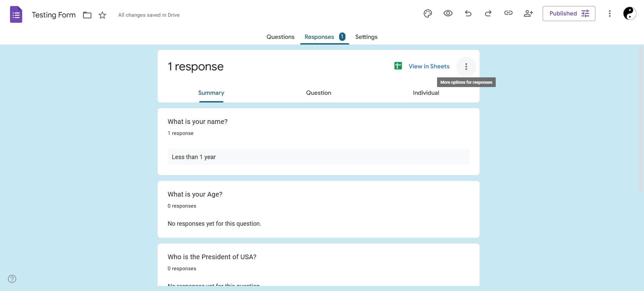Copy responder link via link icon
This screenshot has height=291, width=644.
click(508, 13)
